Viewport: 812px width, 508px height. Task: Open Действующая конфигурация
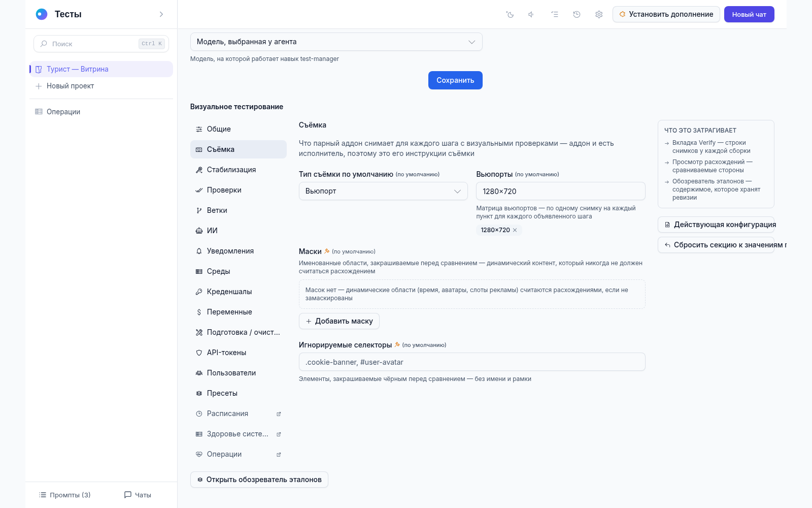point(716,225)
